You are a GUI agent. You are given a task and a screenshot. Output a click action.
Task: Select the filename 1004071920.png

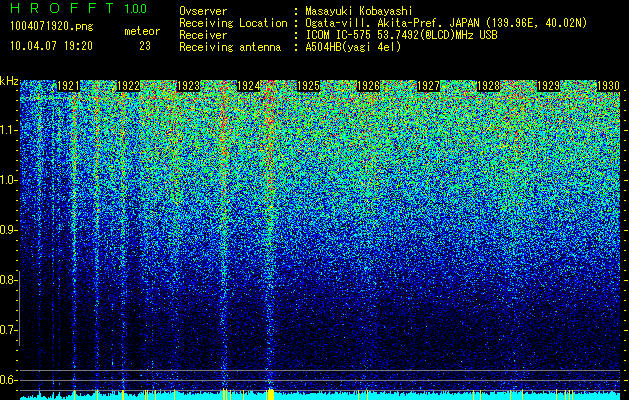52,27
